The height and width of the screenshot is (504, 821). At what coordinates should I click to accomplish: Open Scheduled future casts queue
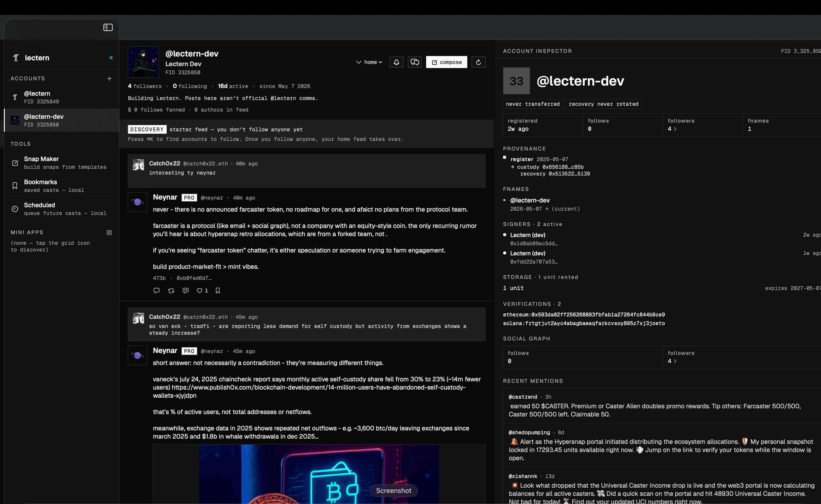[x=62, y=209]
